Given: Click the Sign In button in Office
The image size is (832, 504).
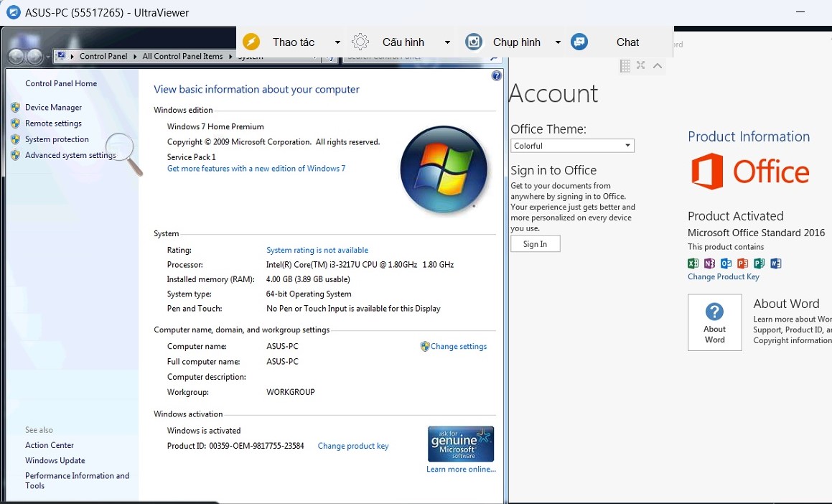Looking at the screenshot, I should pyautogui.click(x=535, y=244).
